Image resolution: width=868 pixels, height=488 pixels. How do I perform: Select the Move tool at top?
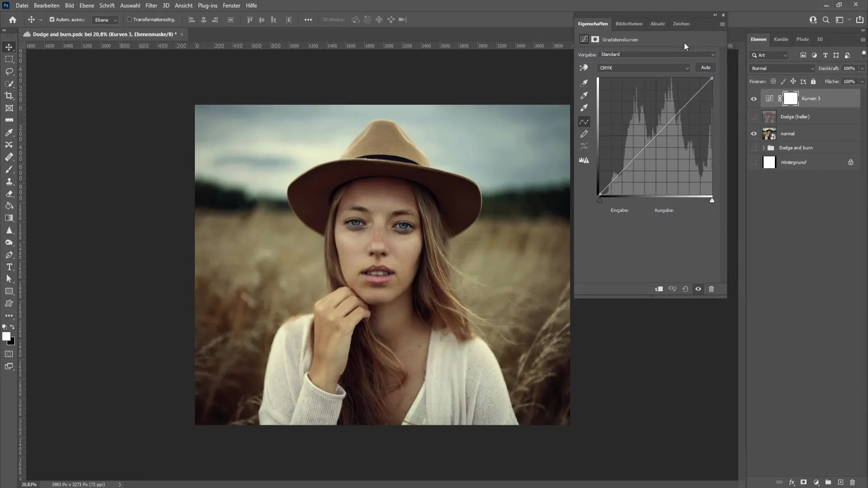9,47
